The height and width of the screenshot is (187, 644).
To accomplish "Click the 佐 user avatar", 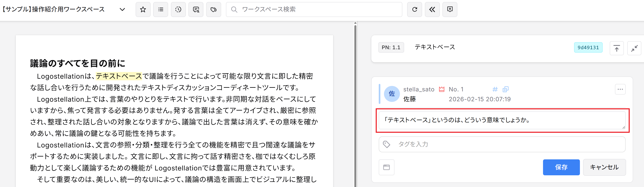I will click(392, 94).
